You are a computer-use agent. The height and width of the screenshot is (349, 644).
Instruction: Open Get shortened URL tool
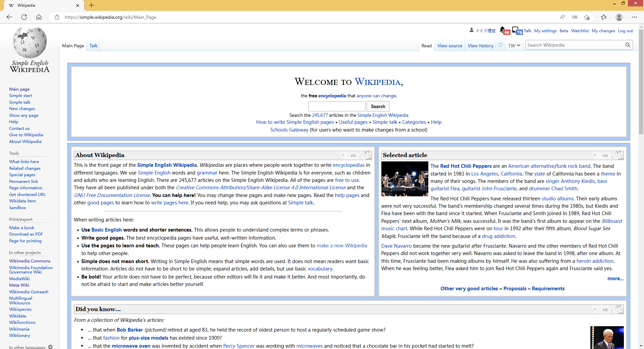click(28, 195)
